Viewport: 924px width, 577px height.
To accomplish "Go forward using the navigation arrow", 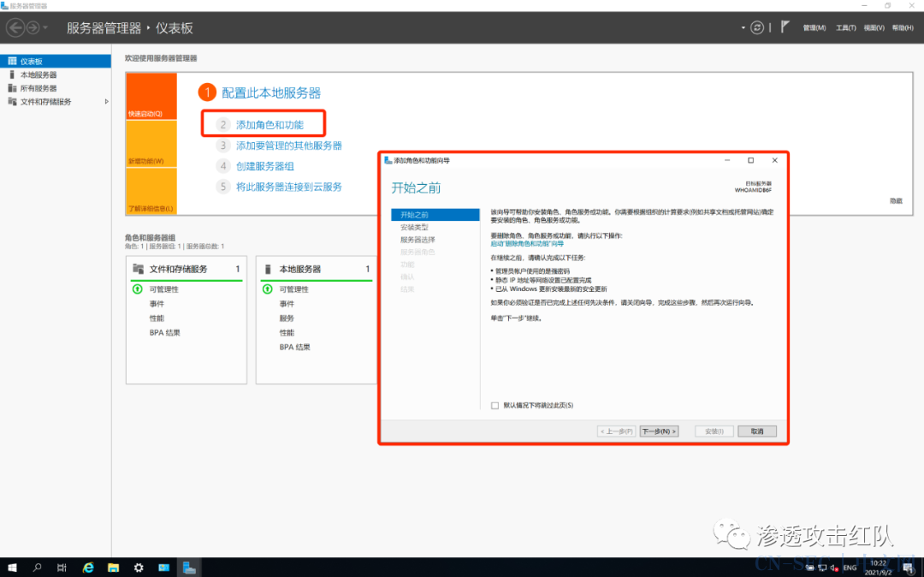I will click(x=33, y=27).
